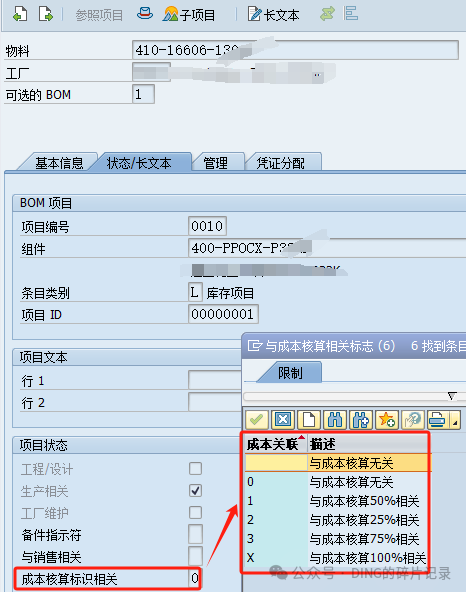Click the 项目 ID field
The image size is (466, 592).
[x=223, y=314]
